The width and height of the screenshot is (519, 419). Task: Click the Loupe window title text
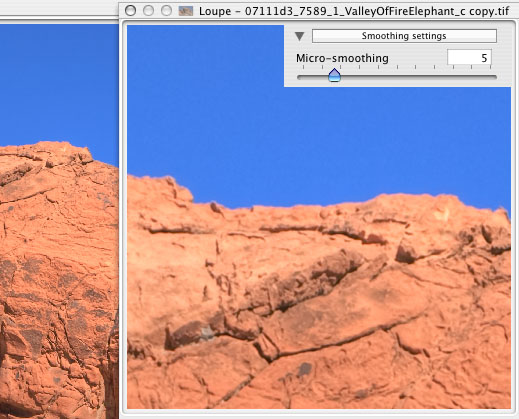[354, 11]
